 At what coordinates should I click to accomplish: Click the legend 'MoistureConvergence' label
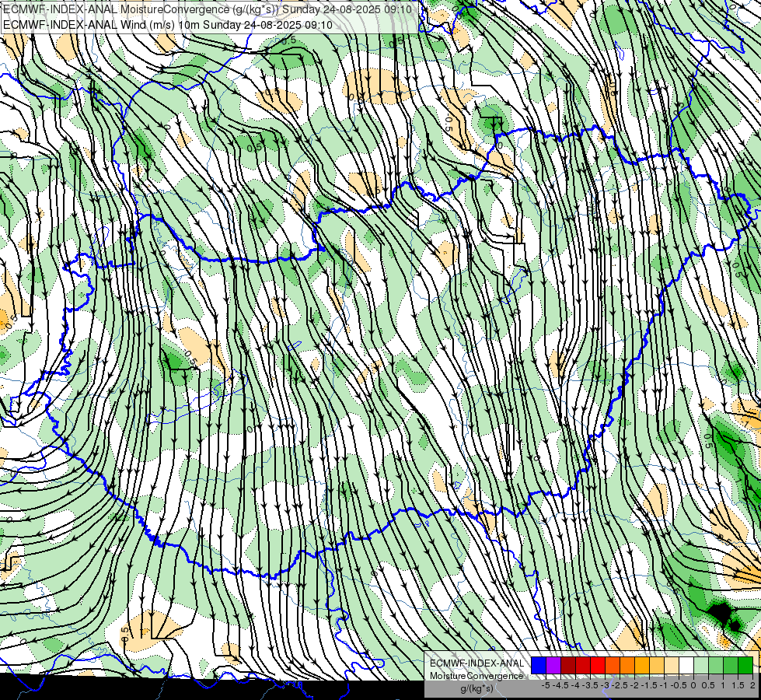point(476,676)
